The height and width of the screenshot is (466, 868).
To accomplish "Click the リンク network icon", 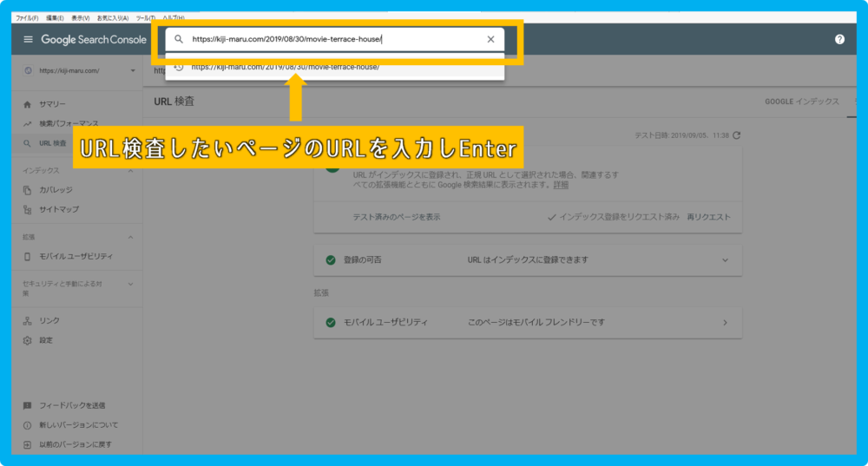I will pyautogui.click(x=27, y=320).
